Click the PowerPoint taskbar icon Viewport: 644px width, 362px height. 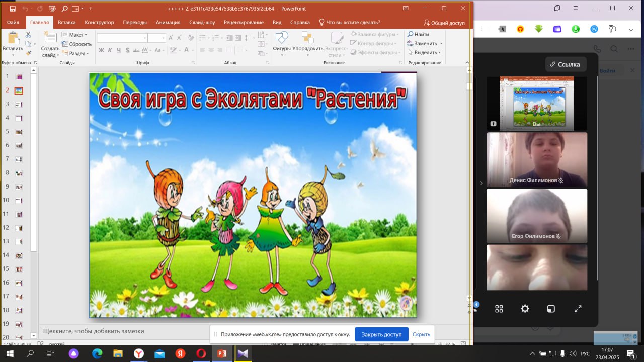(x=222, y=354)
